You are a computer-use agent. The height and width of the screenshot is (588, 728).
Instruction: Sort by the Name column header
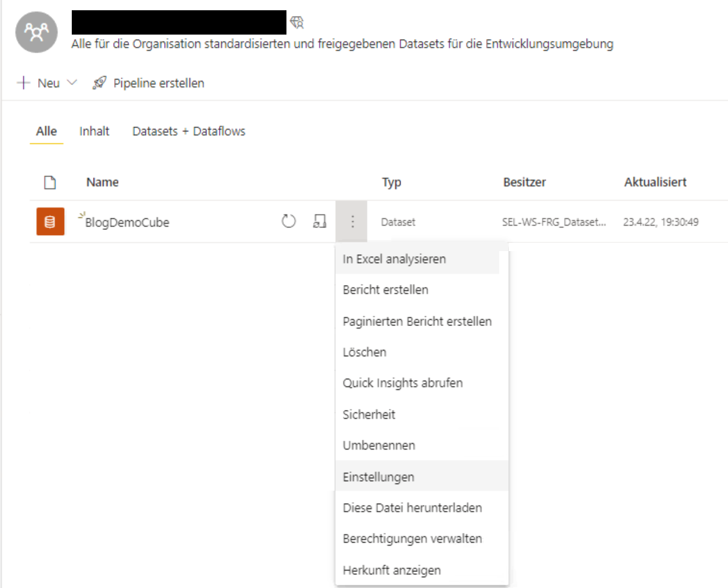[102, 182]
